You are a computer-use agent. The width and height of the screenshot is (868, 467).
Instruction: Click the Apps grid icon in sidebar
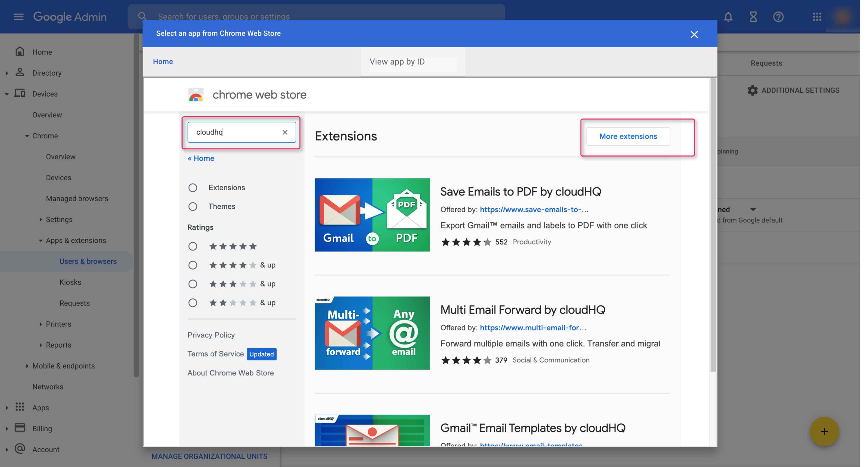(20, 407)
